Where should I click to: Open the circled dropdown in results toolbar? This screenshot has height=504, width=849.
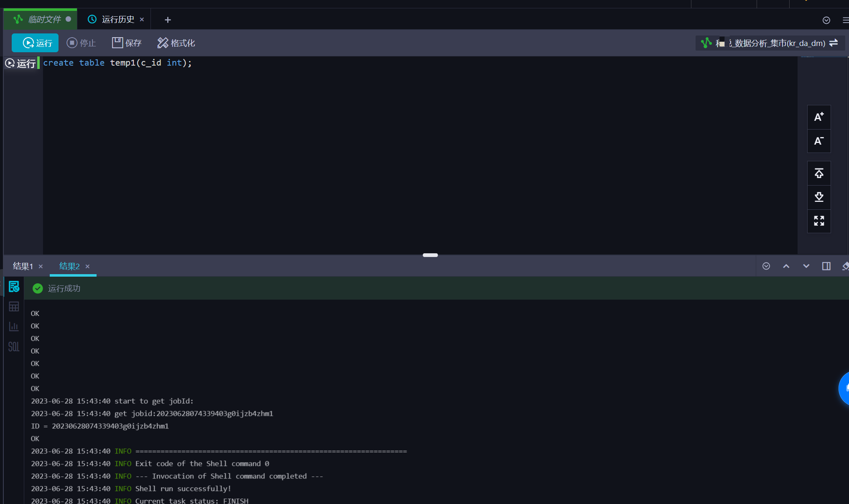766,266
